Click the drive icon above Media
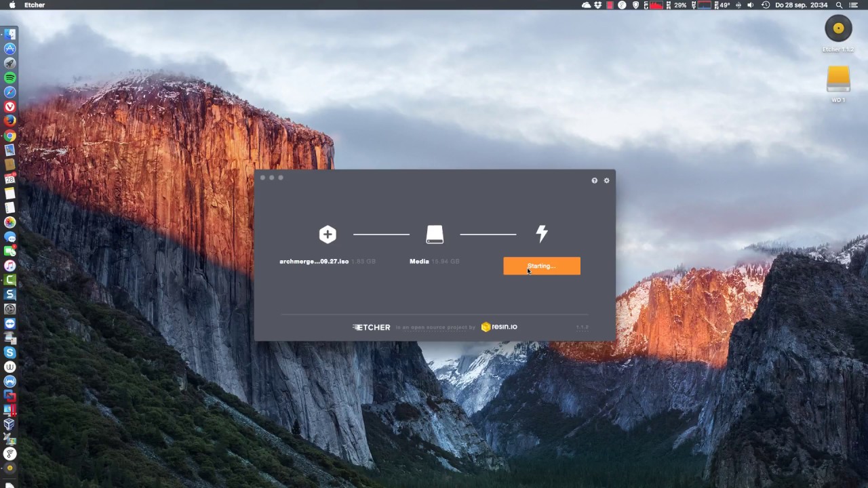Viewport: 868px width, 488px height. pyautogui.click(x=435, y=235)
